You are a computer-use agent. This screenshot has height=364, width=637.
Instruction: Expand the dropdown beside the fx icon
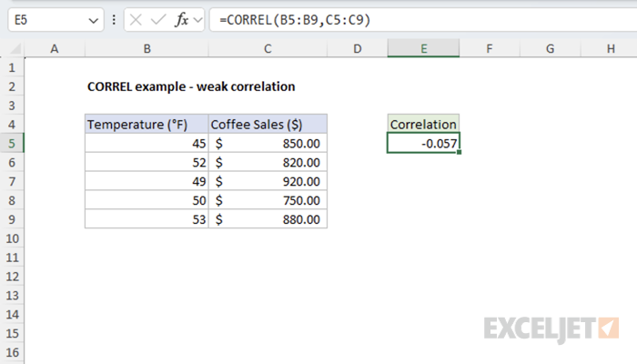[x=197, y=20]
